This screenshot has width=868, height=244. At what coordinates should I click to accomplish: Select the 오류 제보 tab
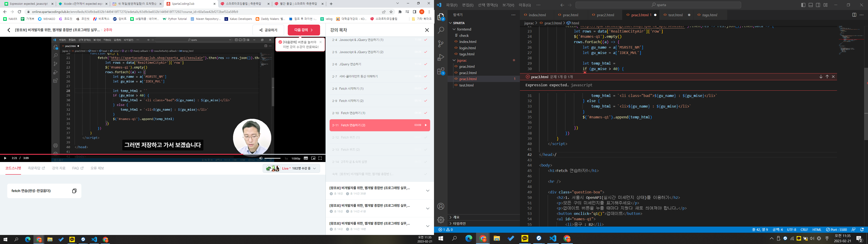[97, 168]
